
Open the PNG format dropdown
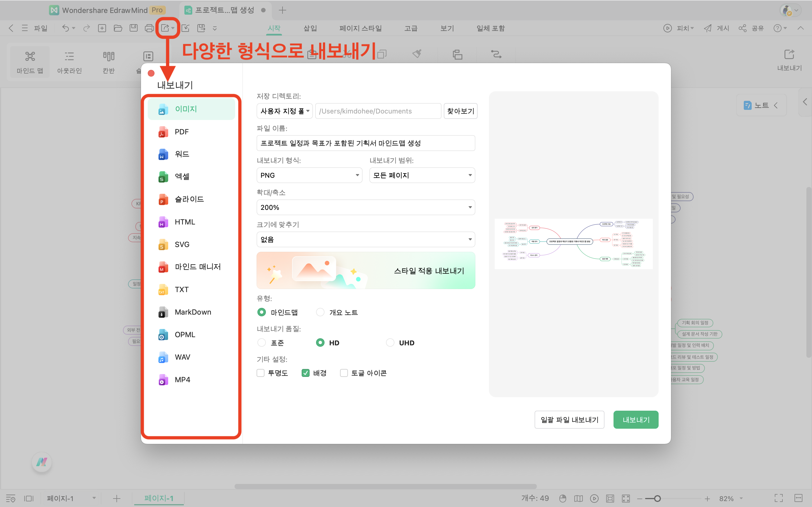[309, 175]
